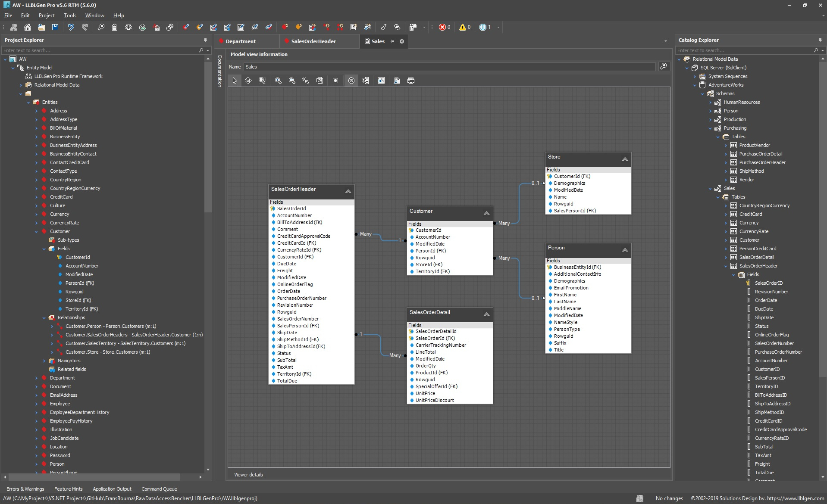Click the clipboard icon in main toolbar
The width and height of the screenshot is (827, 504).
[x=115, y=27]
